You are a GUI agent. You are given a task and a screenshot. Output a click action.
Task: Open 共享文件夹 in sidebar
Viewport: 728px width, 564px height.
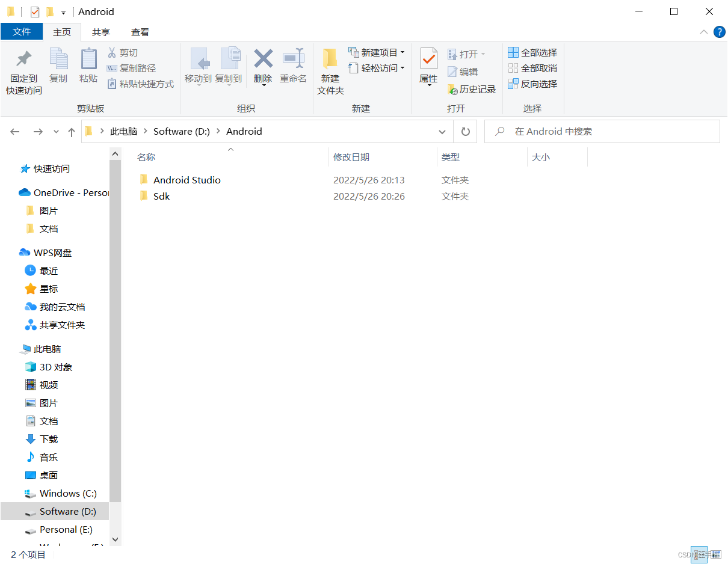(62, 325)
